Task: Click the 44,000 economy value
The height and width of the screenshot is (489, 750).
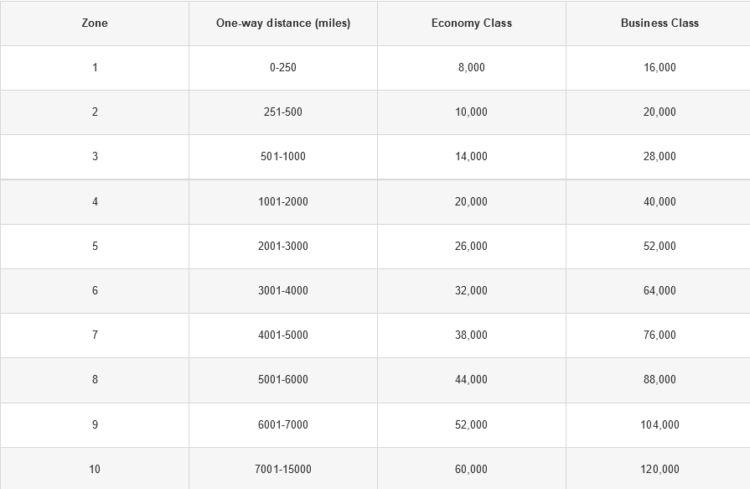Action: 472,379
